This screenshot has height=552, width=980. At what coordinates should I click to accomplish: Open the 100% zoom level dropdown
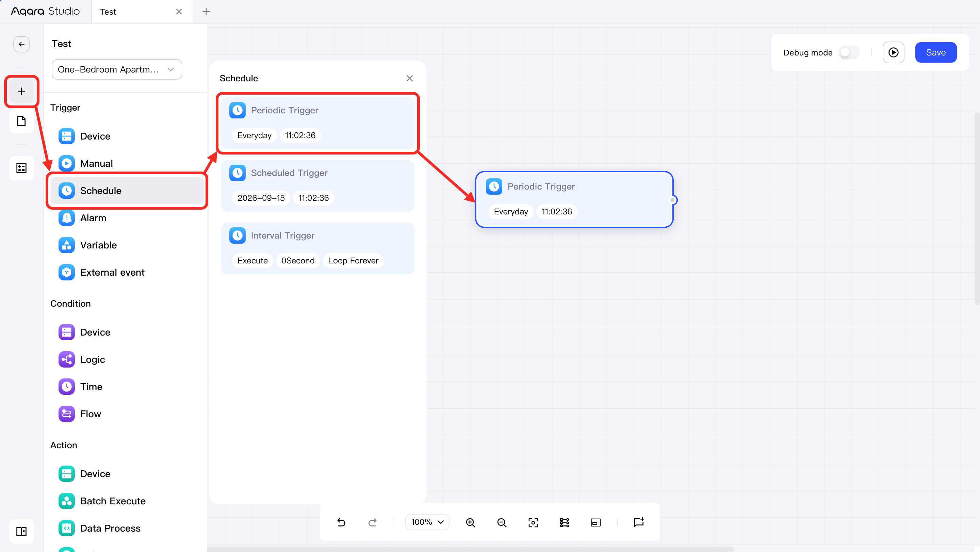click(x=427, y=522)
